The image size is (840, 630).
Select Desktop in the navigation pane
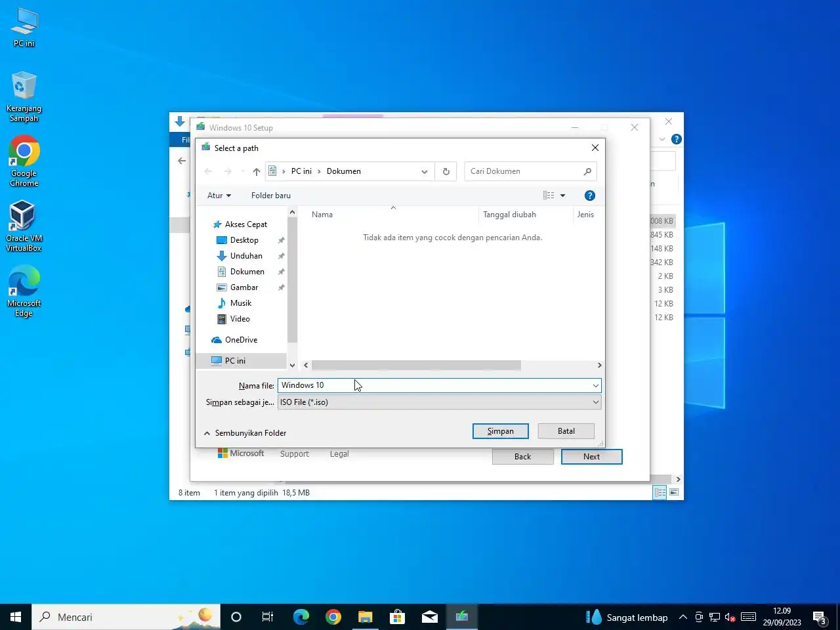(x=244, y=240)
